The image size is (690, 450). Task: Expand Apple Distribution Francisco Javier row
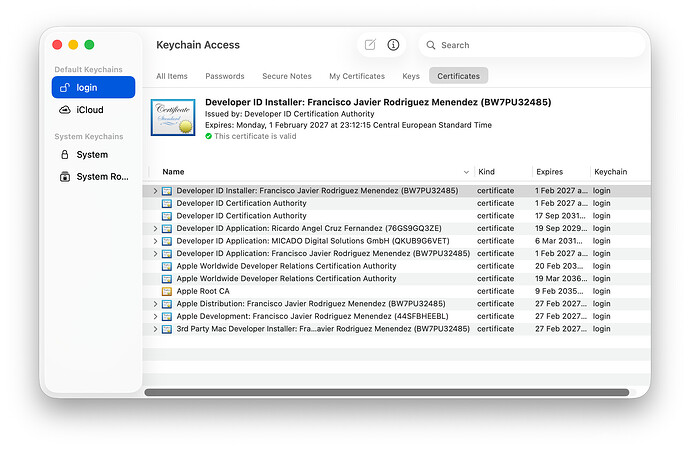tap(155, 304)
